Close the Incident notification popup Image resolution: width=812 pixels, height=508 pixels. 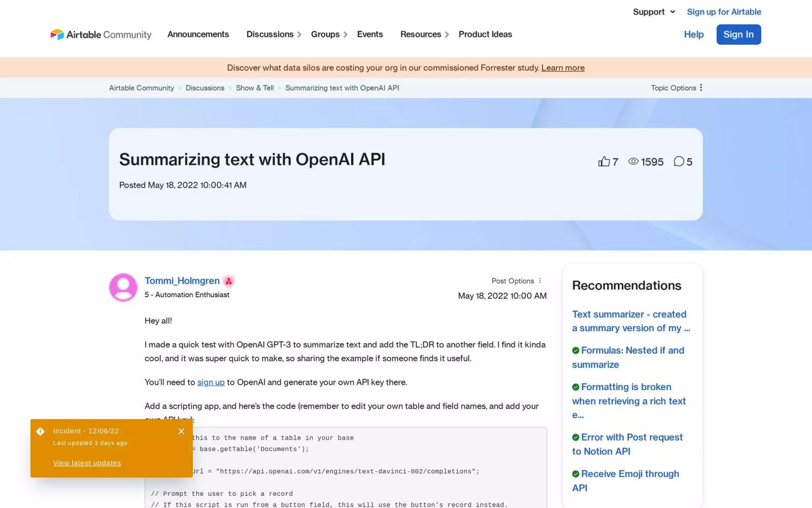181,431
